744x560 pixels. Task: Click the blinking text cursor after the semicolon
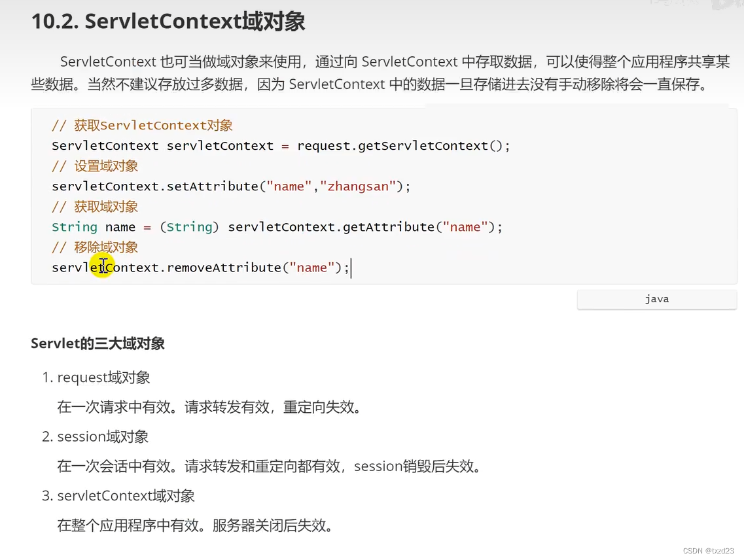point(351,268)
